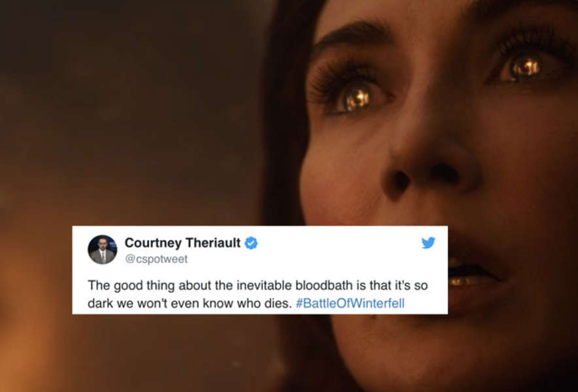Click empty white space beside the verified badge
Image resolution: width=578 pixels, height=392 pixels.
(339, 243)
